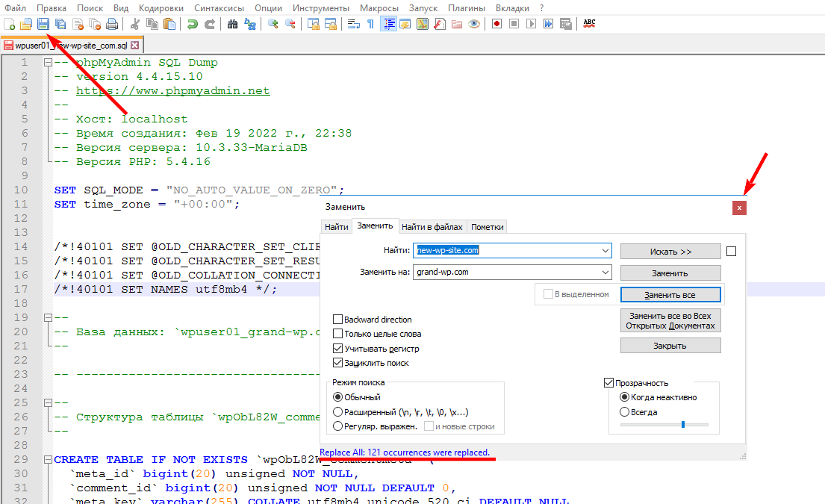Create a new file via toolbar icon

coord(10,24)
